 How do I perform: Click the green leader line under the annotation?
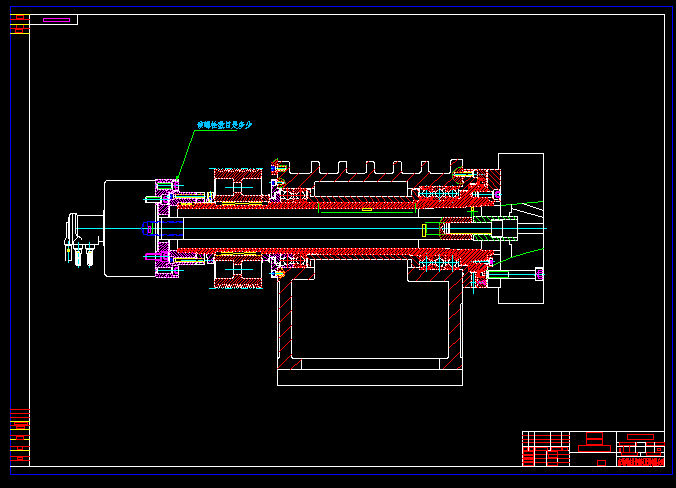(186, 155)
